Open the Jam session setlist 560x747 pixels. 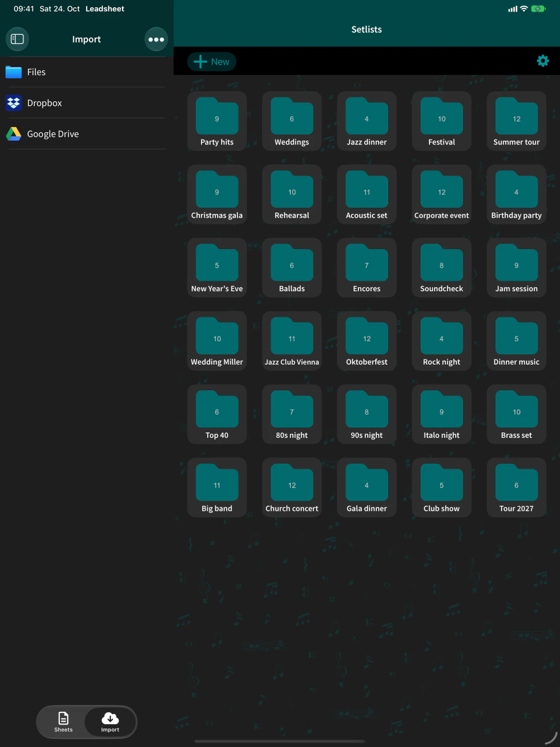(516, 268)
